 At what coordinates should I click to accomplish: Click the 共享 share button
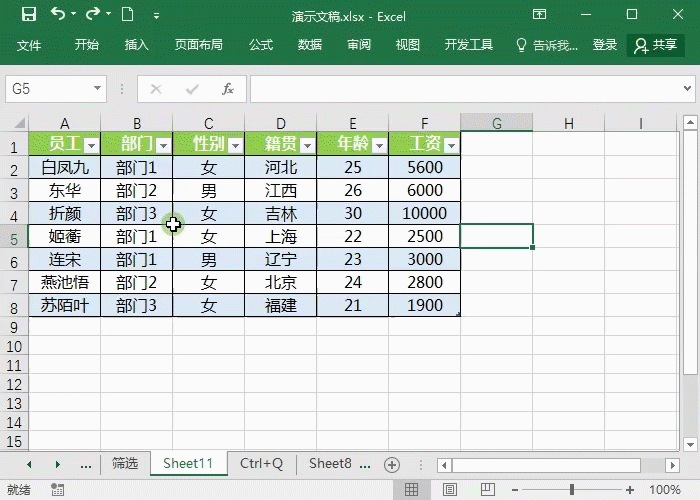click(656, 45)
